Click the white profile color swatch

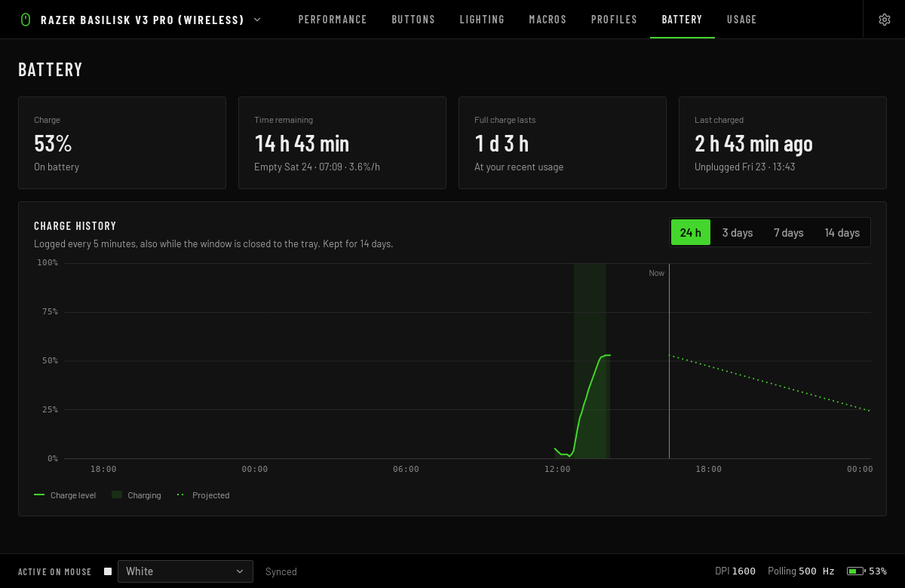click(x=108, y=571)
